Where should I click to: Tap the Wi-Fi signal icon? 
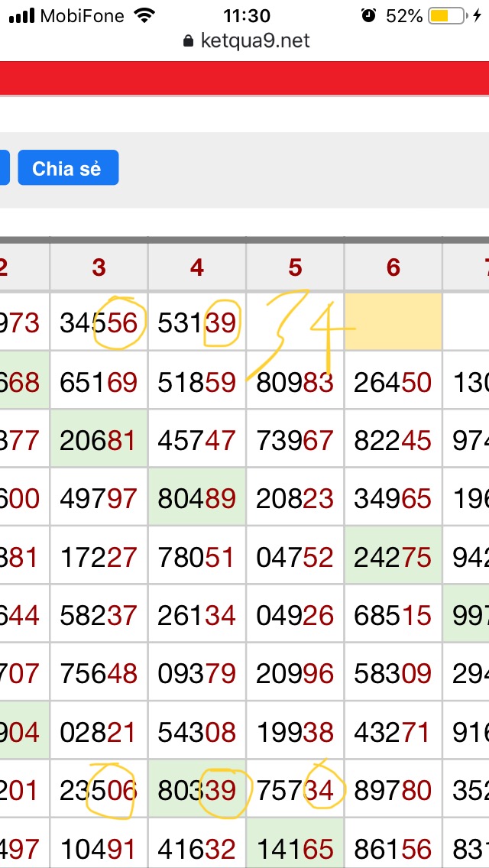pyautogui.click(x=143, y=15)
